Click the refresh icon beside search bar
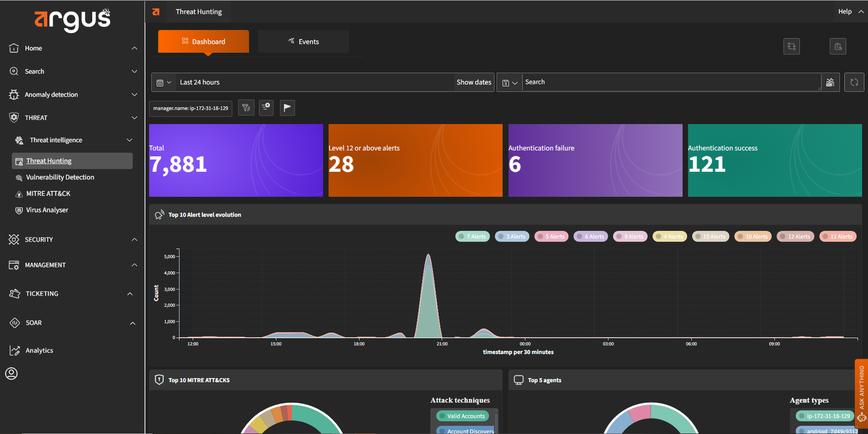This screenshot has height=434, width=868. 854,82
